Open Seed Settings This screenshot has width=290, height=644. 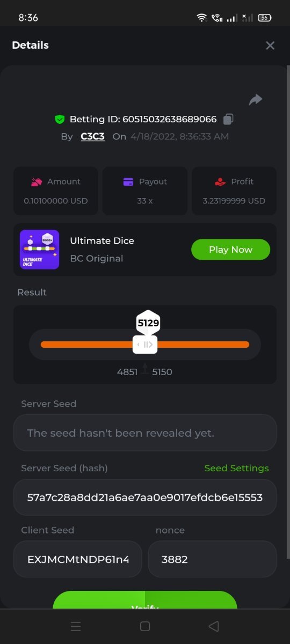[x=236, y=468]
